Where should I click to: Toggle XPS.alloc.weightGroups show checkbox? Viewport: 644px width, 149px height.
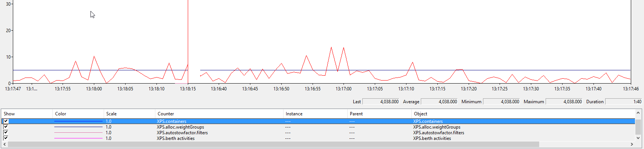point(6,127)
